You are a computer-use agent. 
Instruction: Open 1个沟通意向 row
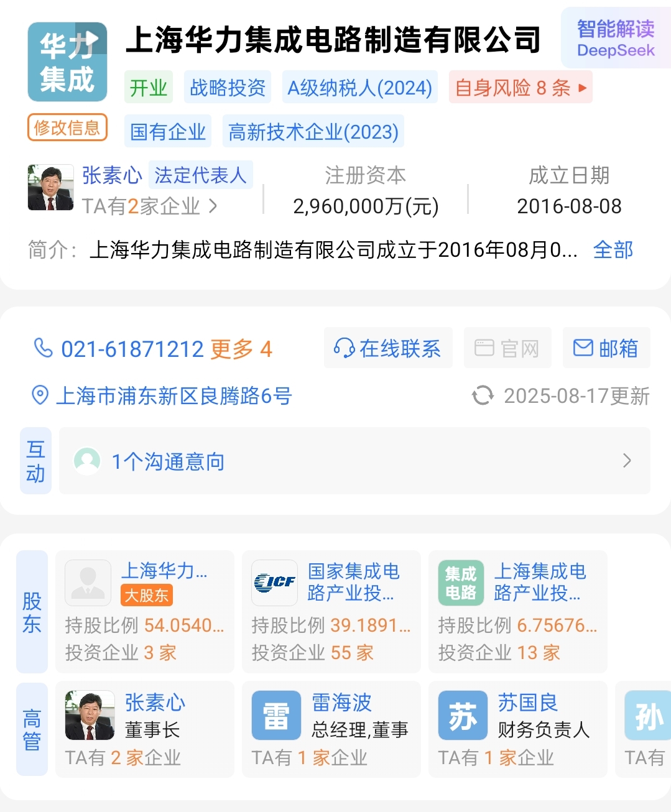tap(354, 461)
